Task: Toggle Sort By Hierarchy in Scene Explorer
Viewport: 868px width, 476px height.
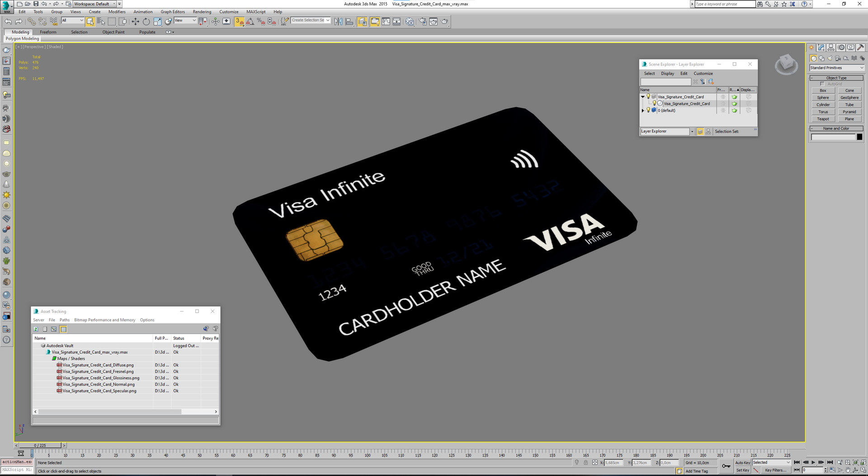Action: click(708, 132)
